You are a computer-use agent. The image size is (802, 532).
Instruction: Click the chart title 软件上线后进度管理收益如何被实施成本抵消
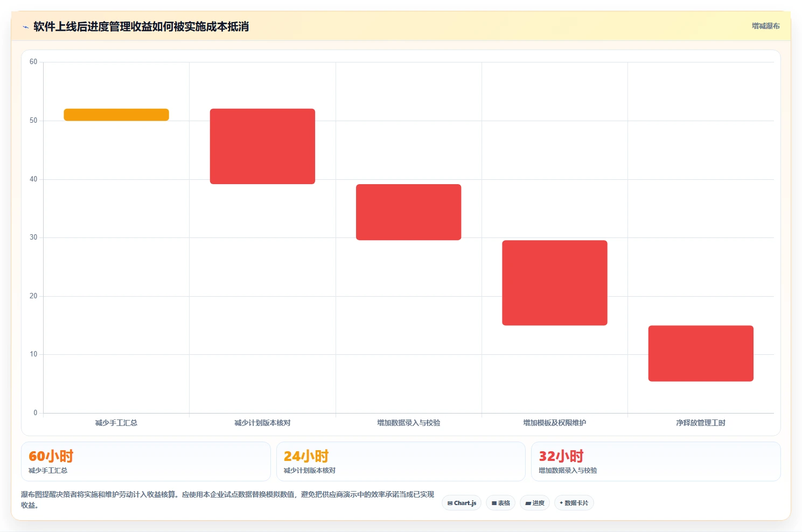tap(141, 26)
